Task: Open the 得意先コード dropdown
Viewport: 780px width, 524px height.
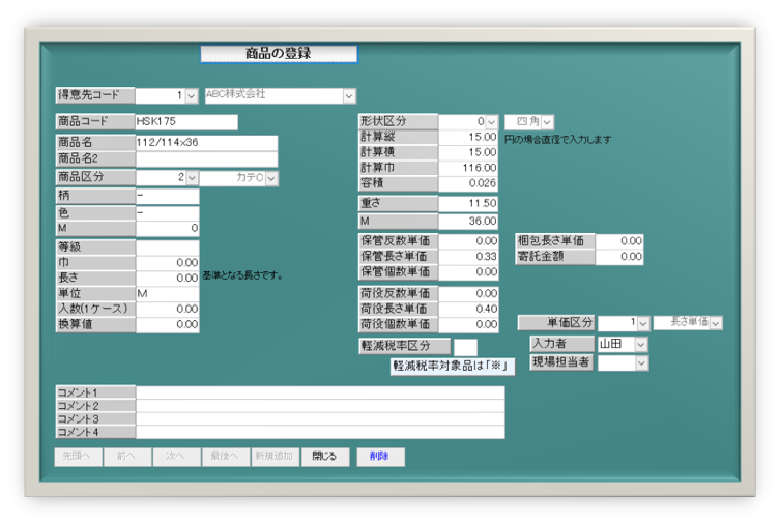Action: coord(191,96)
